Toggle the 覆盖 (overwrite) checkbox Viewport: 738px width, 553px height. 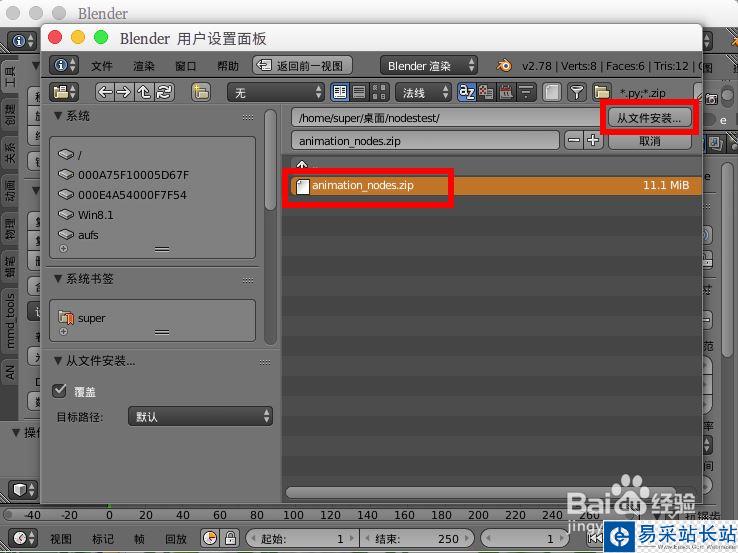tap(59, 391)
